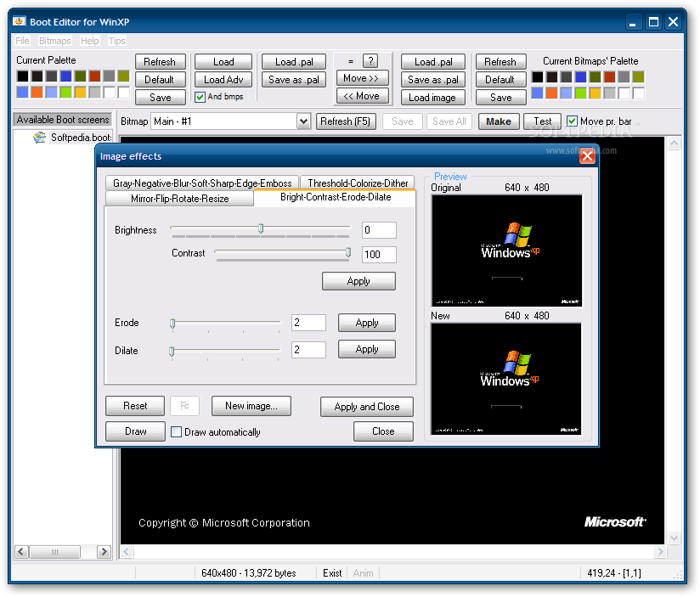Image resolution: width=700 pixels, height=597 pixels.
Task: Select the bright green swatch in Current Palette
Action: pyautogui.click(x=66, y=92)
